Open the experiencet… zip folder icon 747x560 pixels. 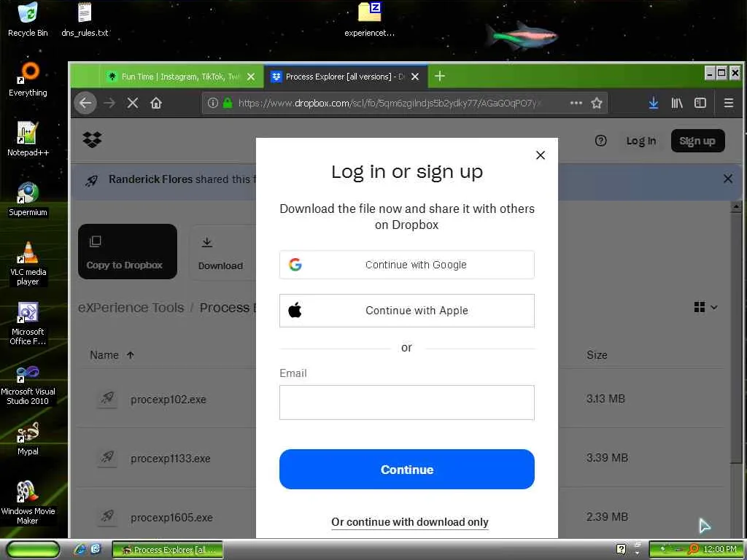pyautogui.click(x=369, y=19)
